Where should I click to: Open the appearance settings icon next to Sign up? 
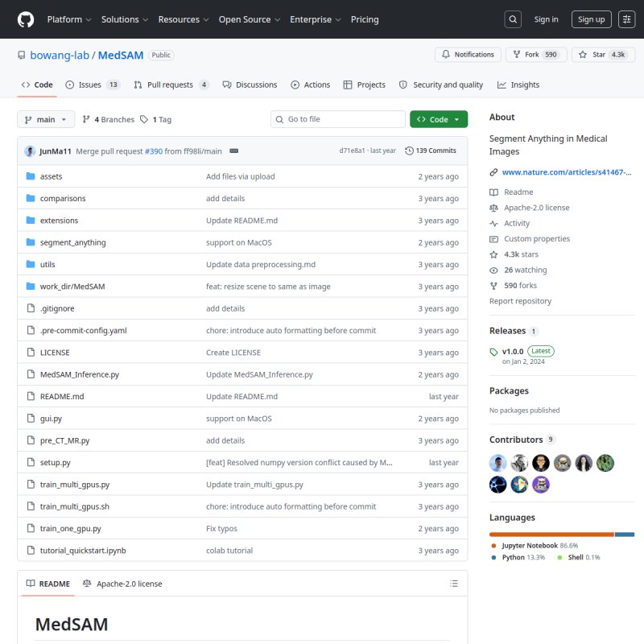click(626, 19)
